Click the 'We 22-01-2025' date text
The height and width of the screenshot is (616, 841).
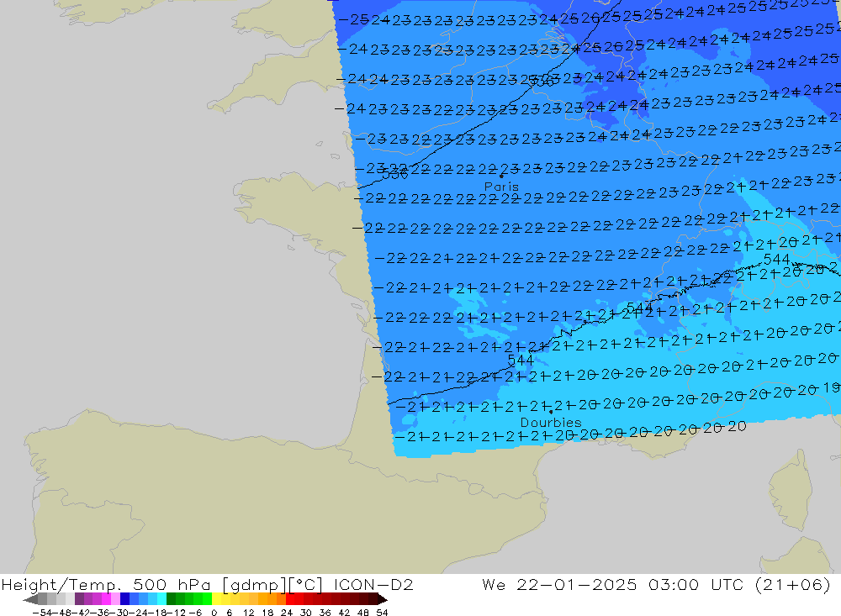point(559,584)
